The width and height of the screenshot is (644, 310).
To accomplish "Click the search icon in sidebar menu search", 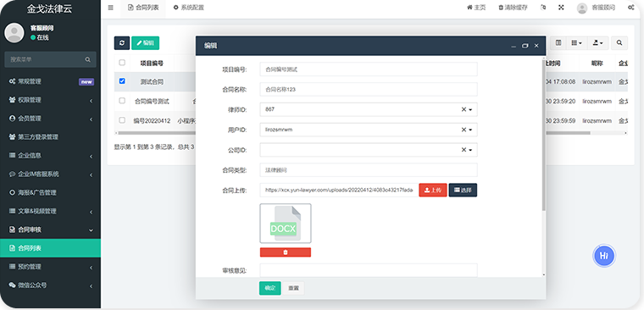I will [88, 59].
